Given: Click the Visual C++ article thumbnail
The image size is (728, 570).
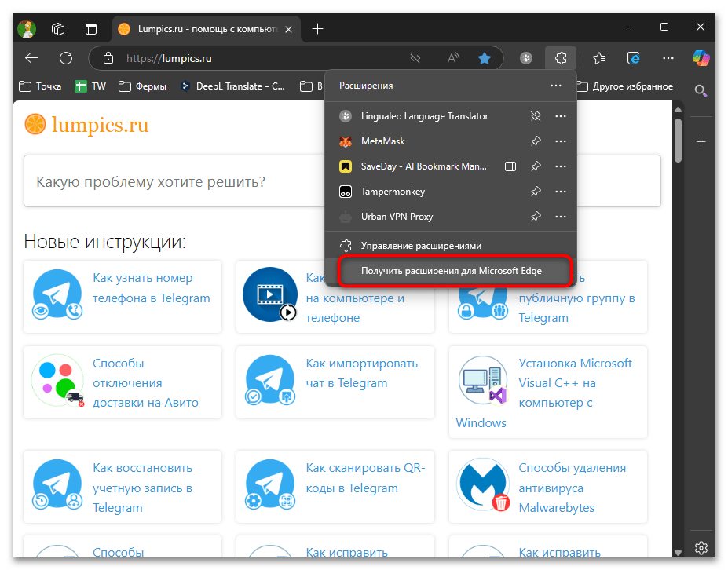Looking at the screenshot, I should click(x=483, y=380).
